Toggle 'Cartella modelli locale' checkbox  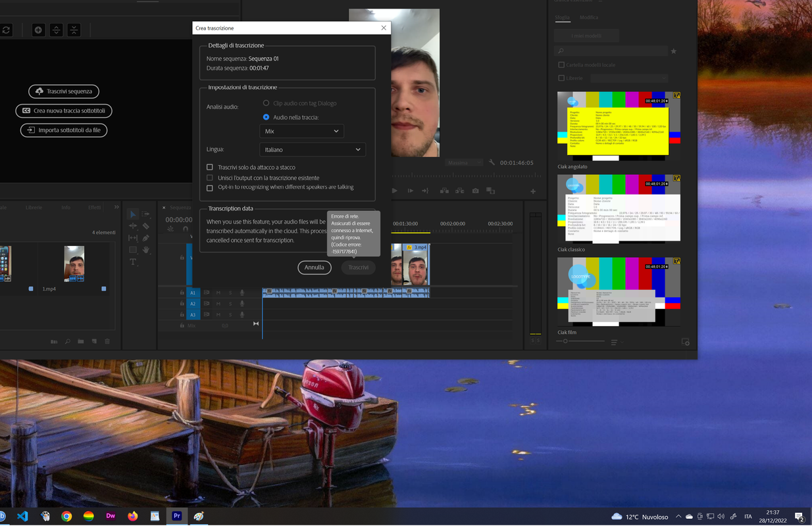click(x=561, y=65)
